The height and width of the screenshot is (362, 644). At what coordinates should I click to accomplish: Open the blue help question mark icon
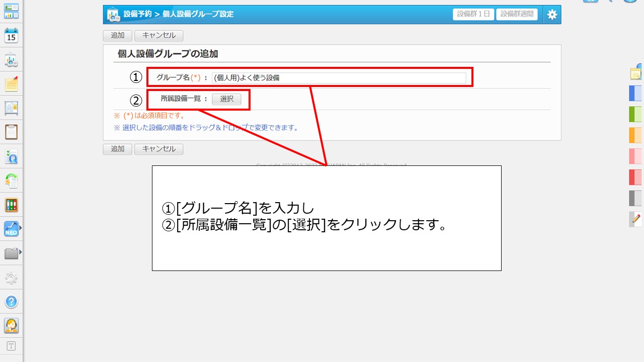point(11,302)
